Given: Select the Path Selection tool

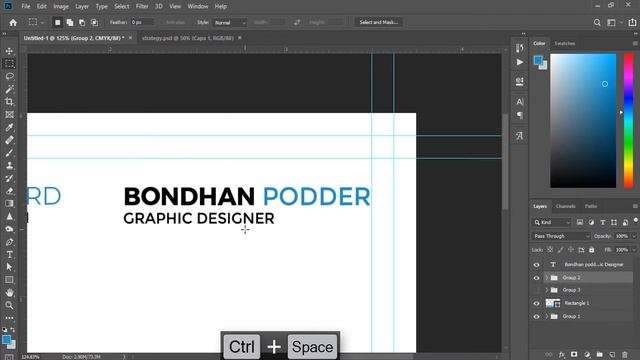Looking at the screenshot, I should 9,267.
